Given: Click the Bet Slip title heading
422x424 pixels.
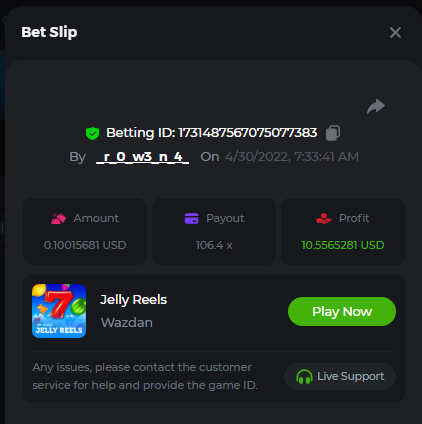Looking at the screenshot, I should click(49, 32).
